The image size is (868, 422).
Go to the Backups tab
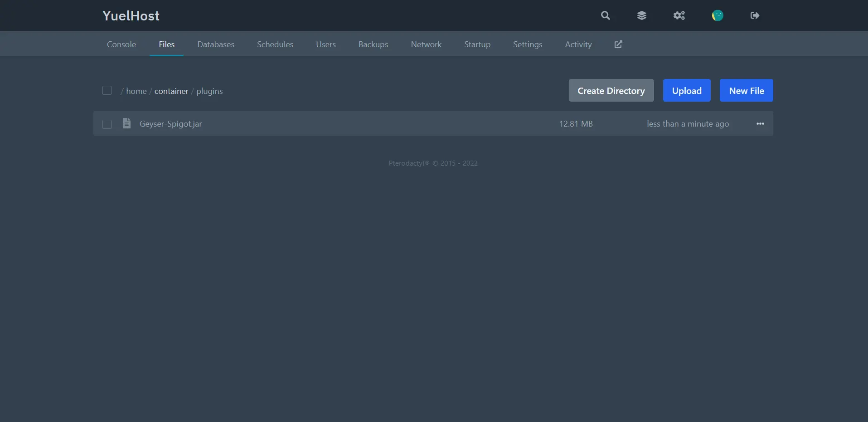(373, 44)
